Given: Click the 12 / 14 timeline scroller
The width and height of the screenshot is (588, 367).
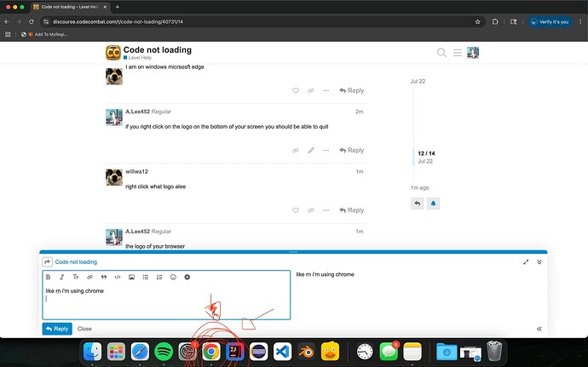Looking at the screenshot, I should 426,158.
